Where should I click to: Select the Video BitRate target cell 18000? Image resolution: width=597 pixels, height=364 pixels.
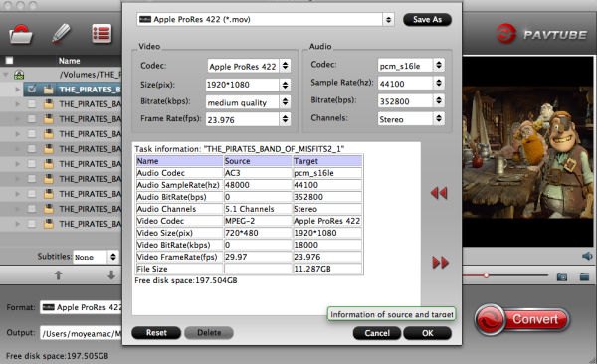(x=327, y=245)
